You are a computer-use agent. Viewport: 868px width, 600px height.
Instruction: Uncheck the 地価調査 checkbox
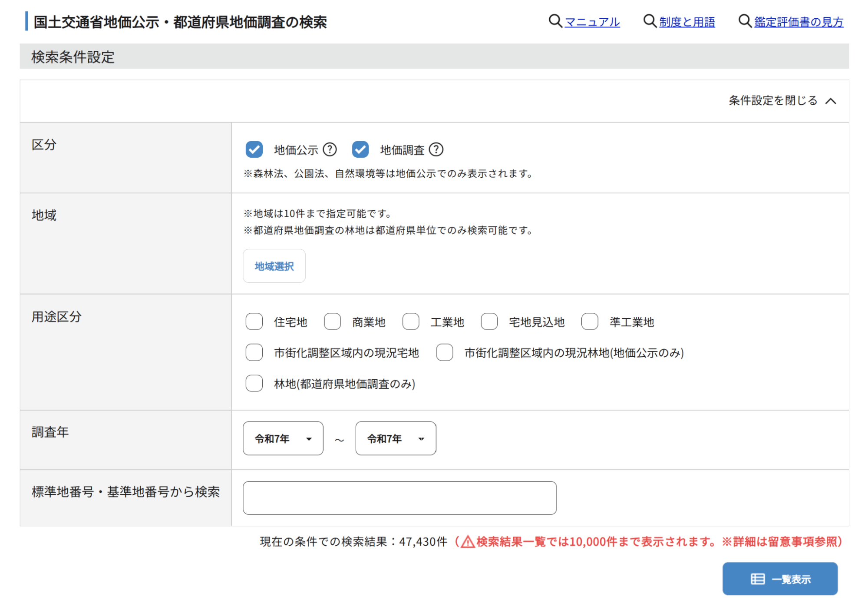[360, 149]
